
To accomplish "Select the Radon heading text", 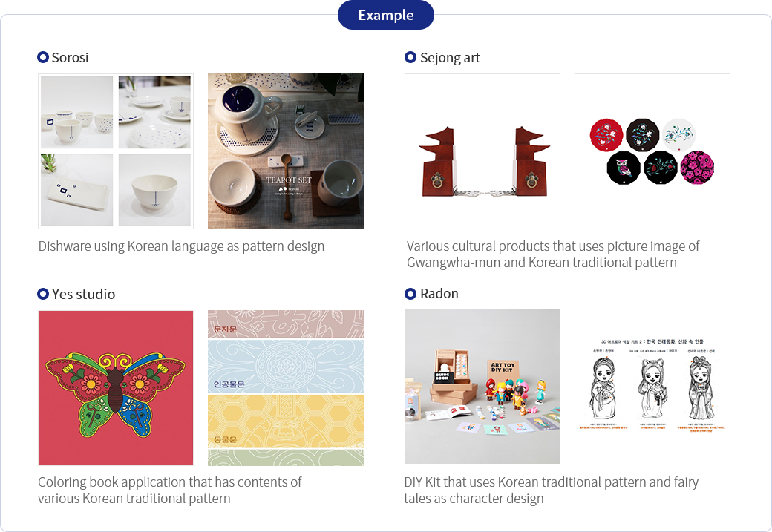I will click(x=439, y=294).
